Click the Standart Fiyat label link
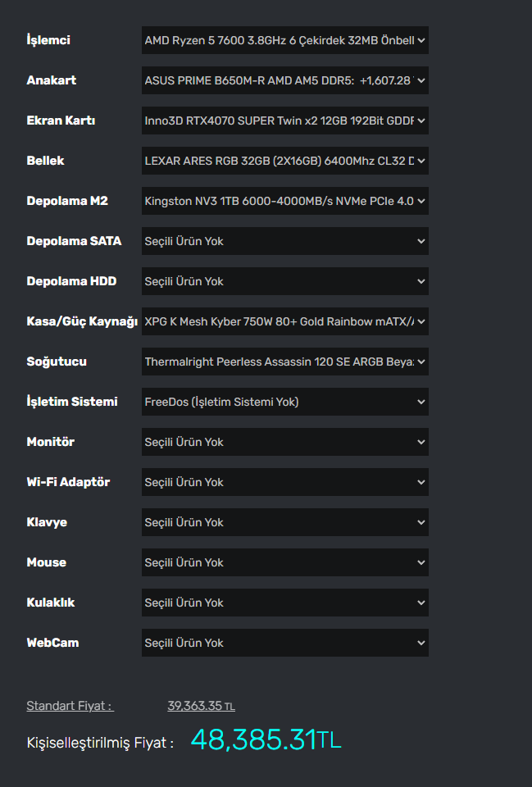 pyautogui.click(x=70, y=706)
